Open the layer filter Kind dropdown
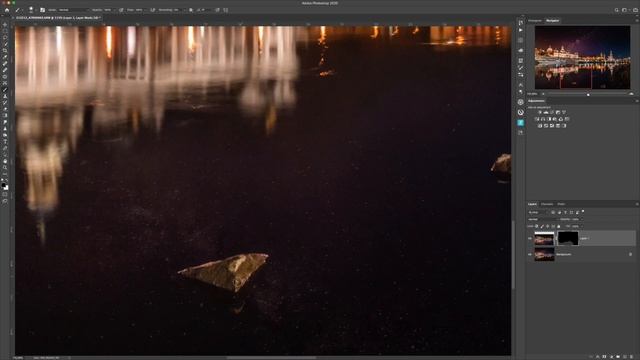 pyautogui.click(x=538, y=212)
